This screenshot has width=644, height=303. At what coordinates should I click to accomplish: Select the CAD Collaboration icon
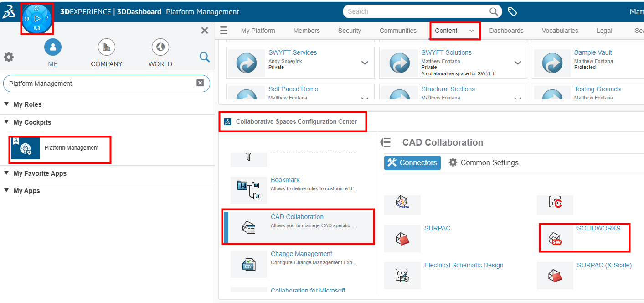pyautogui.click(x=249, y=227)
